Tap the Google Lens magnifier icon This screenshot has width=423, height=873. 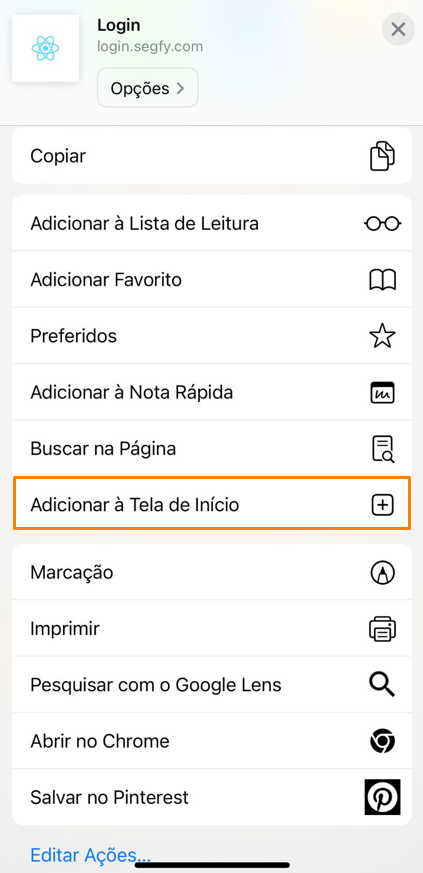point(382,685)
